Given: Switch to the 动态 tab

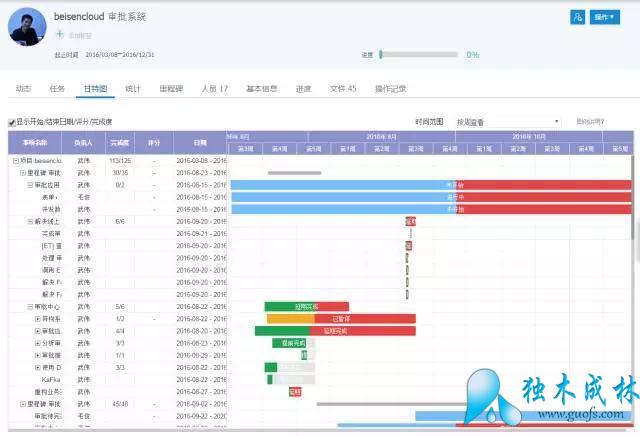Looking at the screenshot, I should click(23, 89).
